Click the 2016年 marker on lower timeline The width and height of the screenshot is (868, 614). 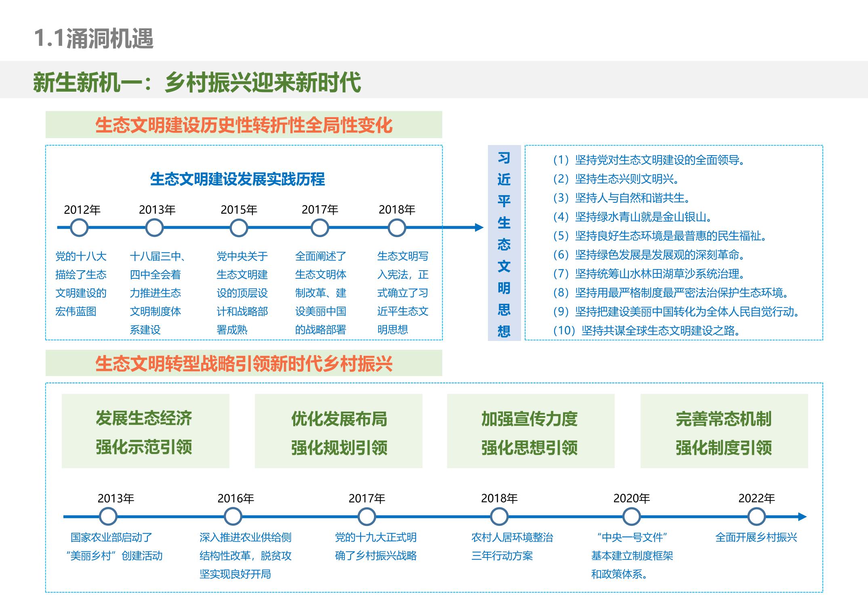[233, 517]
